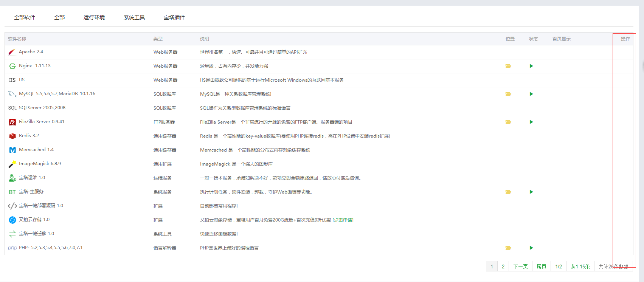Open FileZilla Server folder location
Viewport: 644px width, 282px height.
pos(508,122)
